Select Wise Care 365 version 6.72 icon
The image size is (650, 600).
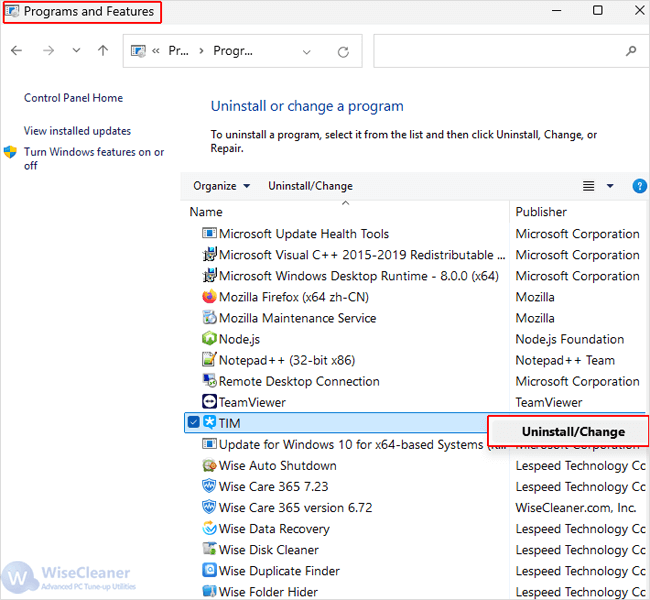tap(209, 507)
